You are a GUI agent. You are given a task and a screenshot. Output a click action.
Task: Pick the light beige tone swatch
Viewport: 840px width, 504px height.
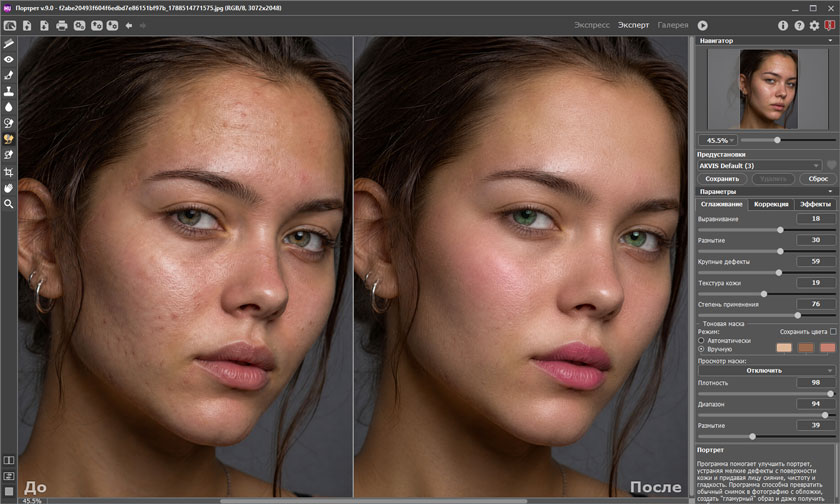tap(784, 348)
